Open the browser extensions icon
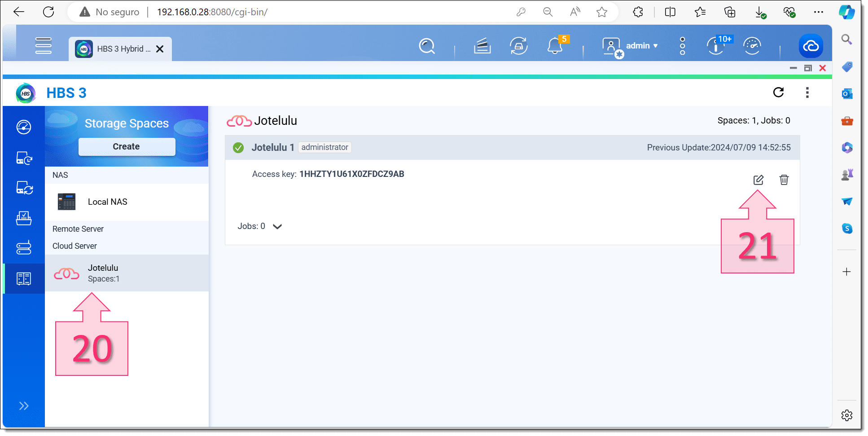 (x=638, y=12)
